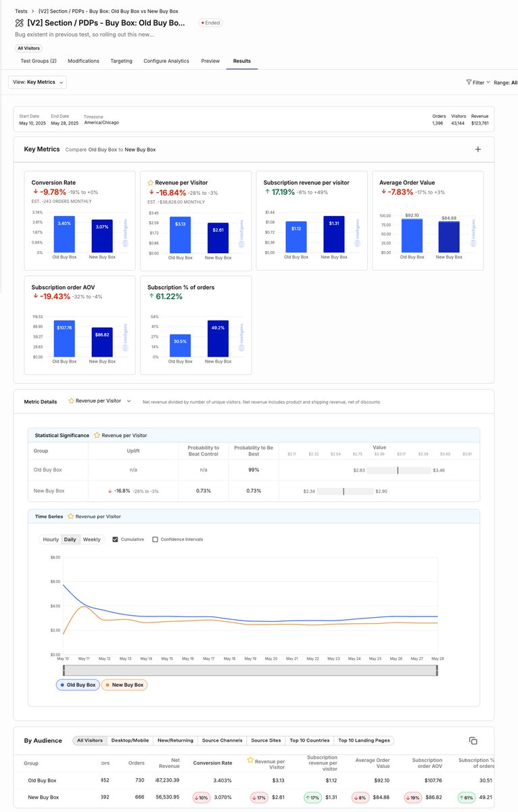Image resolution: width=518 pixels, height=812 pixels.
Task: Click the gray chart range slider bar
Action: tap(250, 670)
